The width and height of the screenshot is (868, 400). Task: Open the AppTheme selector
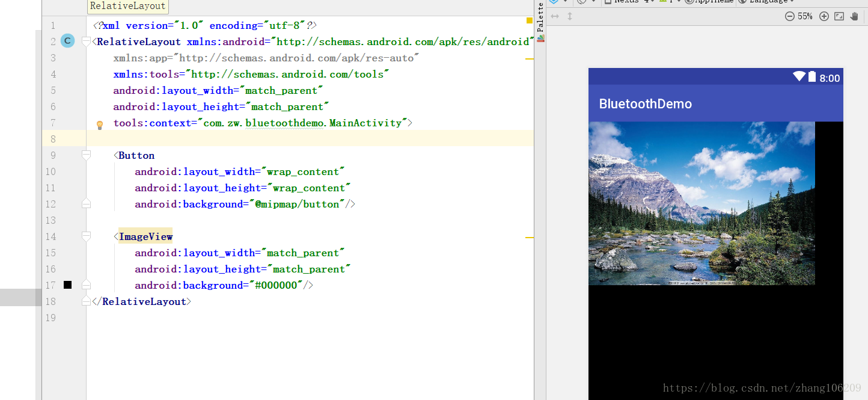[x=709, y=2]
